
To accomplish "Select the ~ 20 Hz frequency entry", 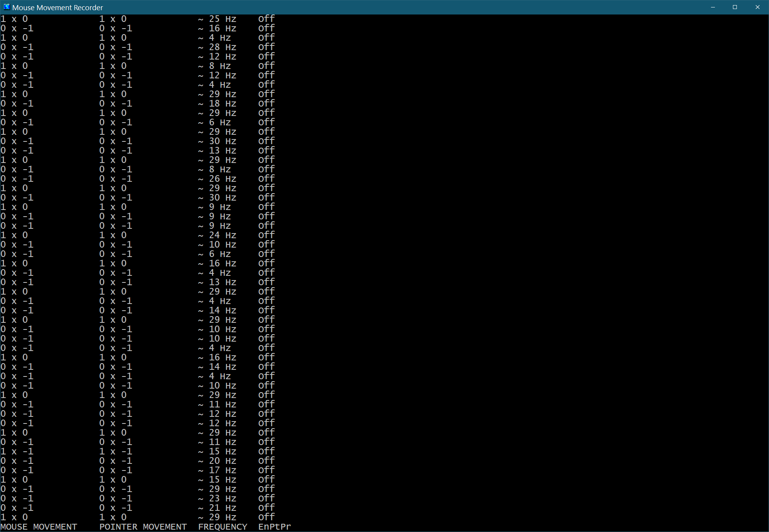I will tap(217, 461).
